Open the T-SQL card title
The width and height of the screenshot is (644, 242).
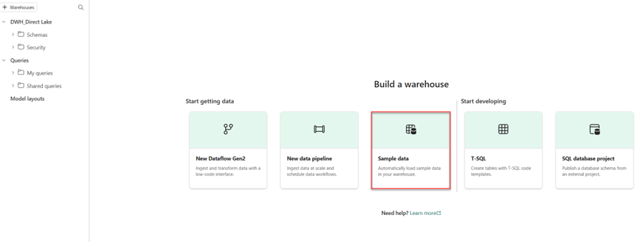point(478,158)
